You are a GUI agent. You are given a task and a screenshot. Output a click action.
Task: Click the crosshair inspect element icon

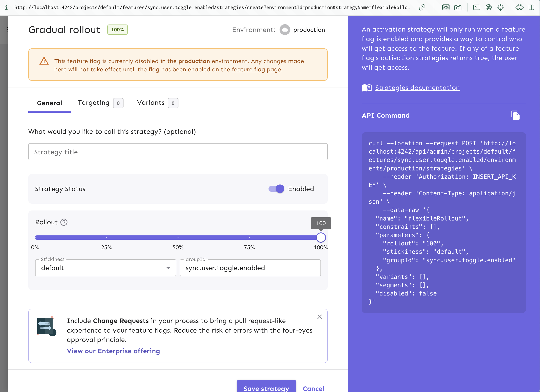500,7
